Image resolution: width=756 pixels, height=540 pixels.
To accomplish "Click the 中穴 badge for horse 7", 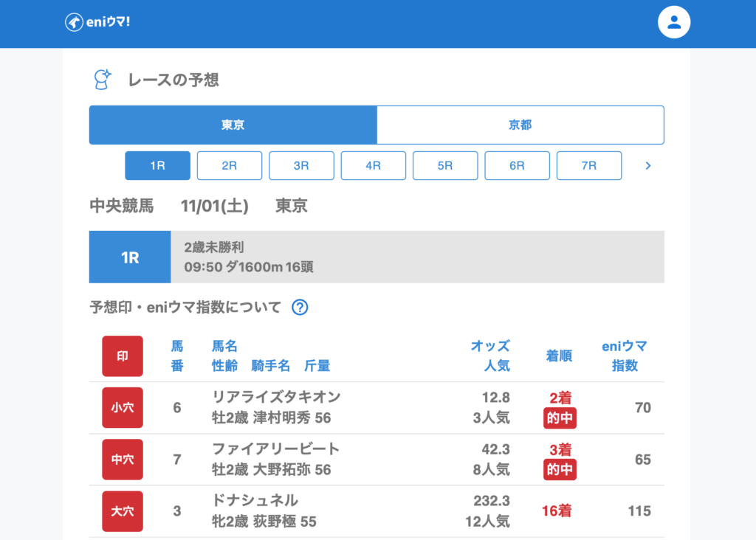I will click(123, 460).
